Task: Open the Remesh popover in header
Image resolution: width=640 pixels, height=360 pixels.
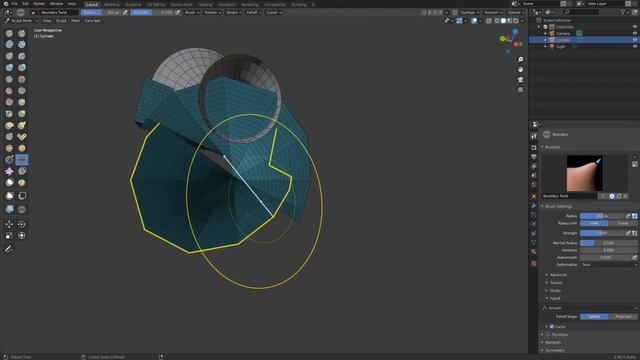Action: click(x=492, y=12)
